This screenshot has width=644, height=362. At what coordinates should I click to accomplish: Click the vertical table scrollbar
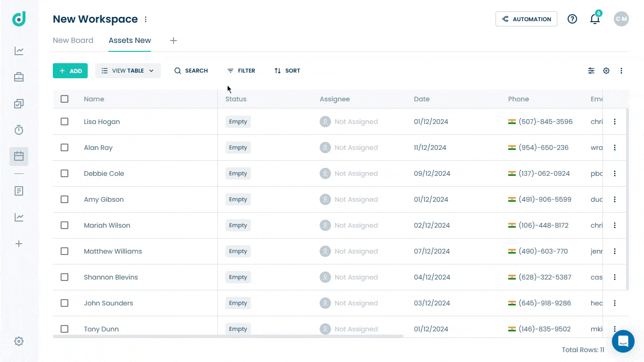click(627, 199)
